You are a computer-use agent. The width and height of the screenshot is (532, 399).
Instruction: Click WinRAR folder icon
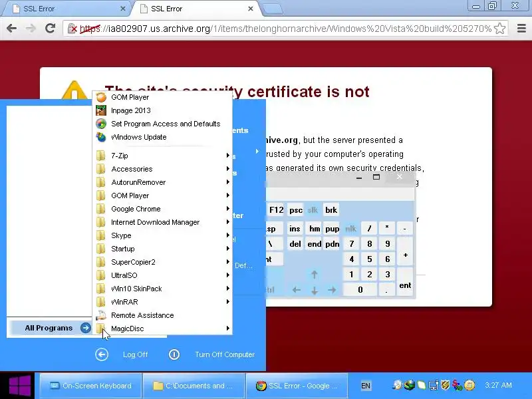coord(101,302)
